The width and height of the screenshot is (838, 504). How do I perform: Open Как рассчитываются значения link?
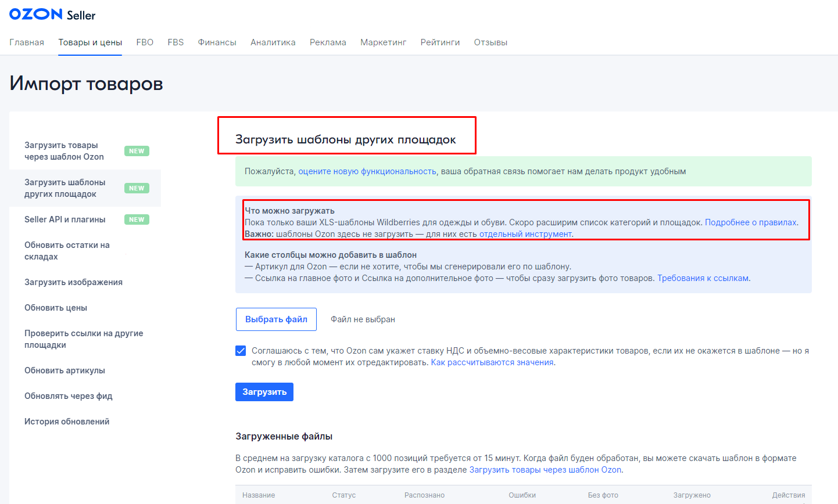(x=492, y=362)
